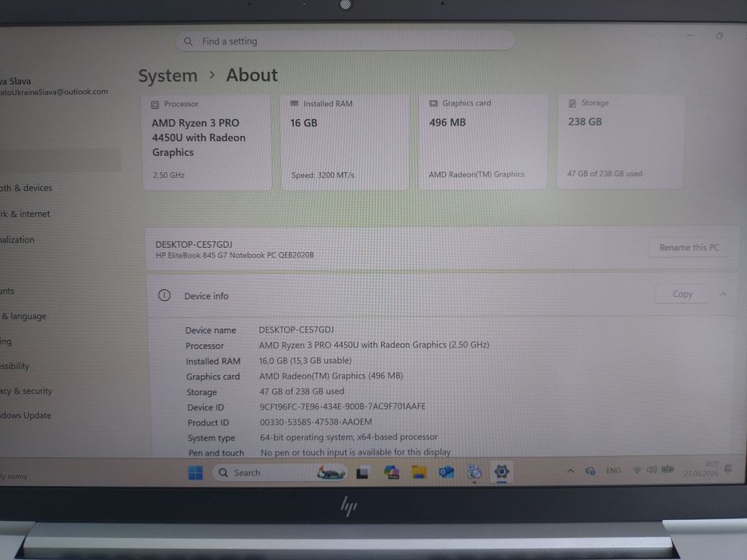The image size is (747, 560).
Task: Click the magnifier icon in Find a setting
Action: pos(188,42)
